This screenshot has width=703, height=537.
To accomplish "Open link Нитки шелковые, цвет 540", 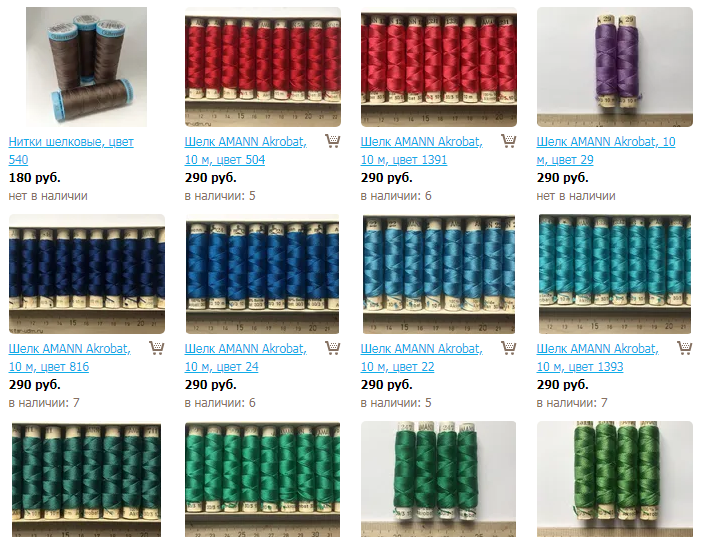I will pyautogui.click(x=71, y=151).
